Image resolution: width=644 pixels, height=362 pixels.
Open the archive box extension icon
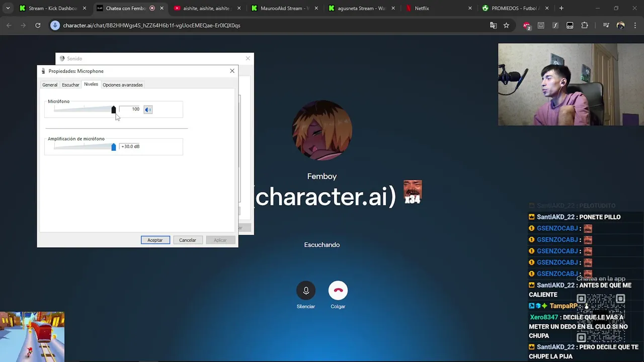541,25
